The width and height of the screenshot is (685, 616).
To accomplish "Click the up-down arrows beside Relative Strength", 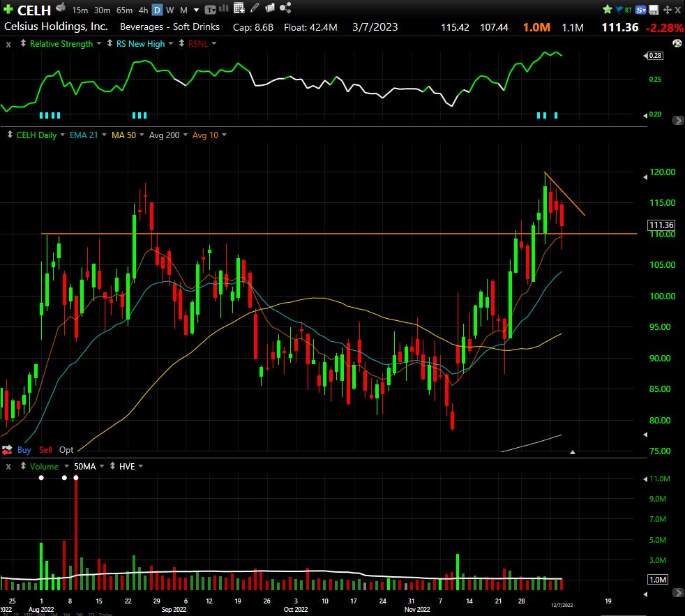I will 23,43.
